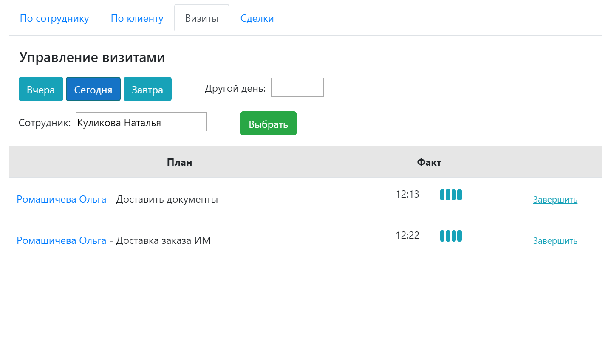Click the teal bars icon next to 12:13
611x364 pixels.
pos(451,195)
